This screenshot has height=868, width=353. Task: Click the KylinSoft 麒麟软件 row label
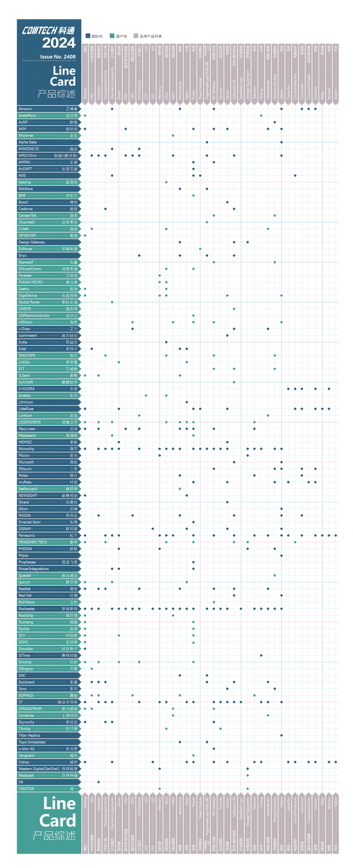[49, 382]
